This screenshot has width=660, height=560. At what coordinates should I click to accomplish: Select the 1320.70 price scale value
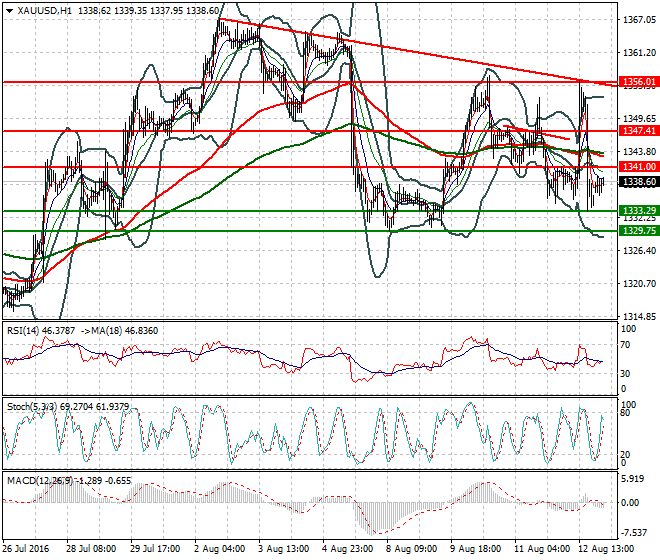point(639,283)
